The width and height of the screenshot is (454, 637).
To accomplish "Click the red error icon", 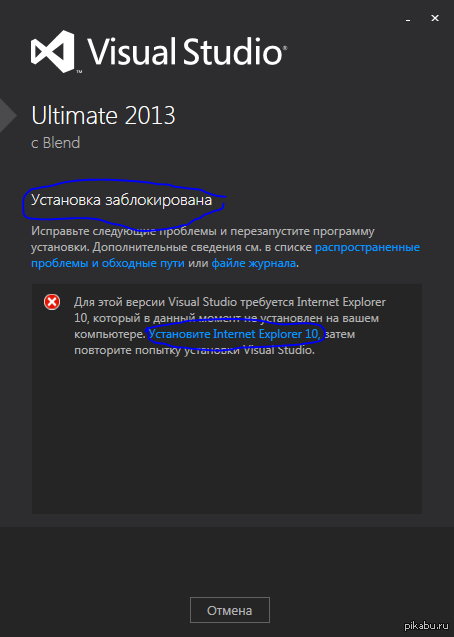I will click(52, 302).
